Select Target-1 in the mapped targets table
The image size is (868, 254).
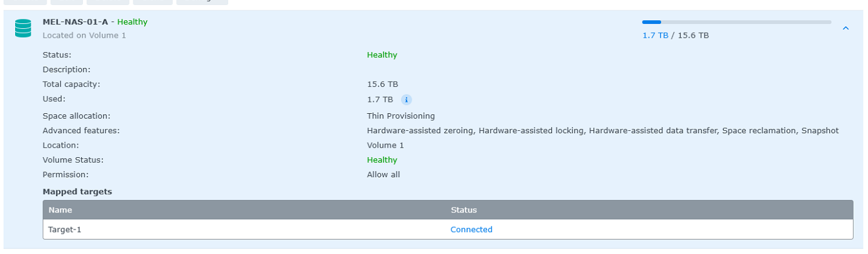(65, 229)
